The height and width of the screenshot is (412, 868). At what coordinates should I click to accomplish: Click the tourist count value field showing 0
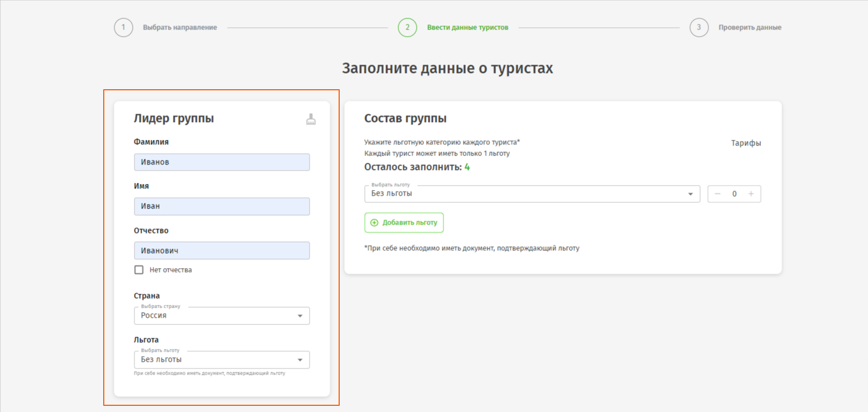734,194
